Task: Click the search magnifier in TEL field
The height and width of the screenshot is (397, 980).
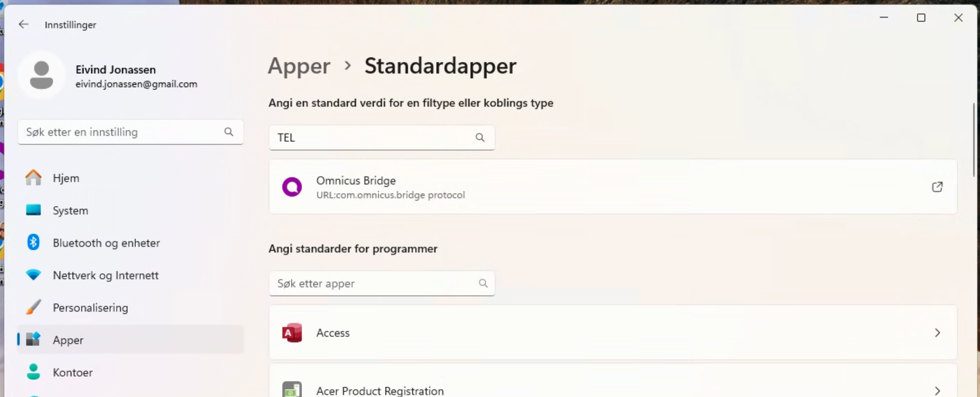Action: 480,138
